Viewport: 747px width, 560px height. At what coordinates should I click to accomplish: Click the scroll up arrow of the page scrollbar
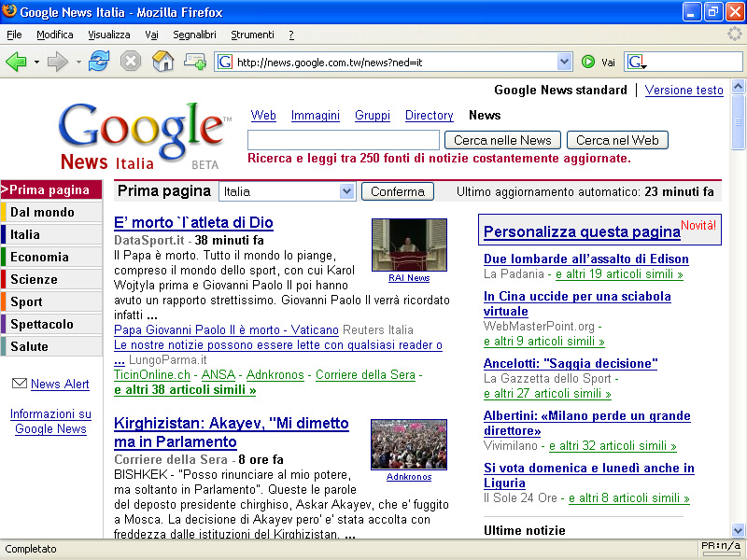(738, 86)
